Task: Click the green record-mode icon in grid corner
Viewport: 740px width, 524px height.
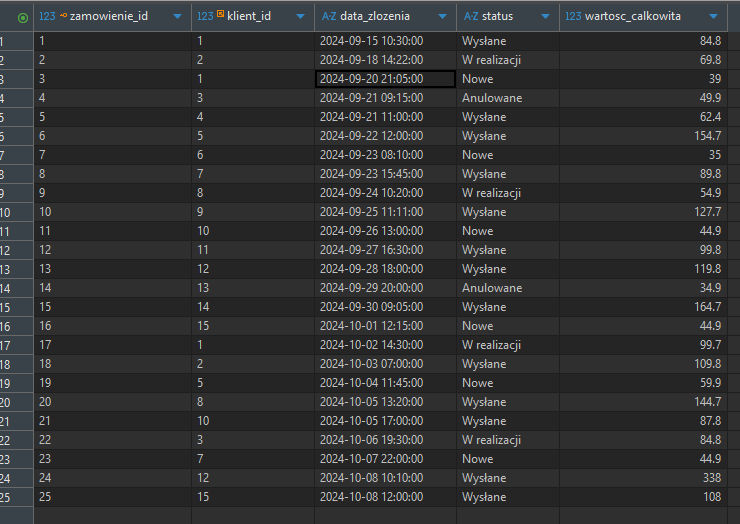Action: [23, 17]
